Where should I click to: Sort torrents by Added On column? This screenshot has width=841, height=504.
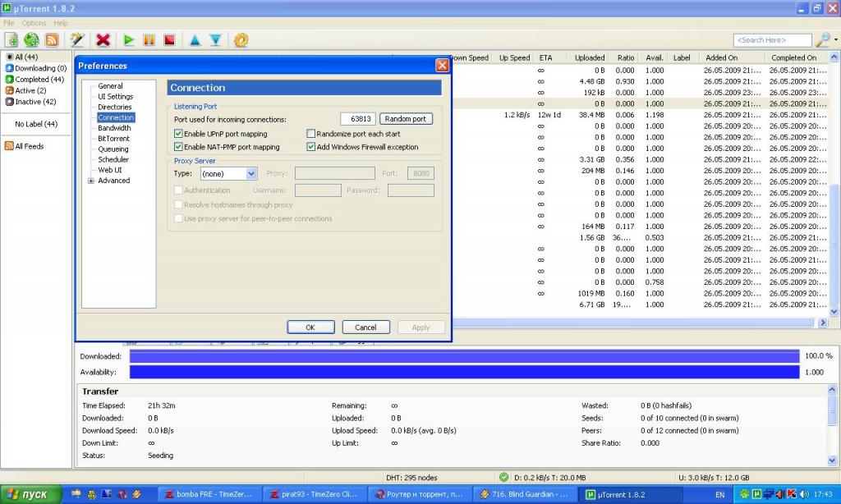pyautogui.click(x=722, y=58)
